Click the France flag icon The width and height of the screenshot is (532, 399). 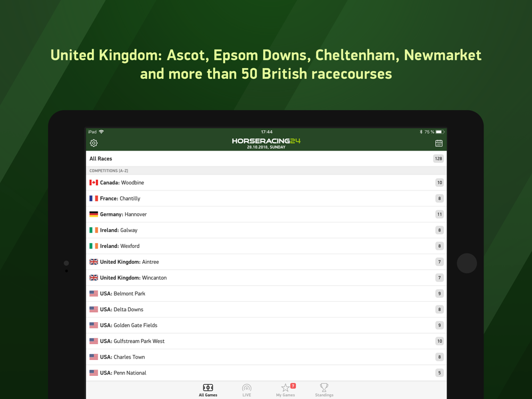[x=94, y=198]
